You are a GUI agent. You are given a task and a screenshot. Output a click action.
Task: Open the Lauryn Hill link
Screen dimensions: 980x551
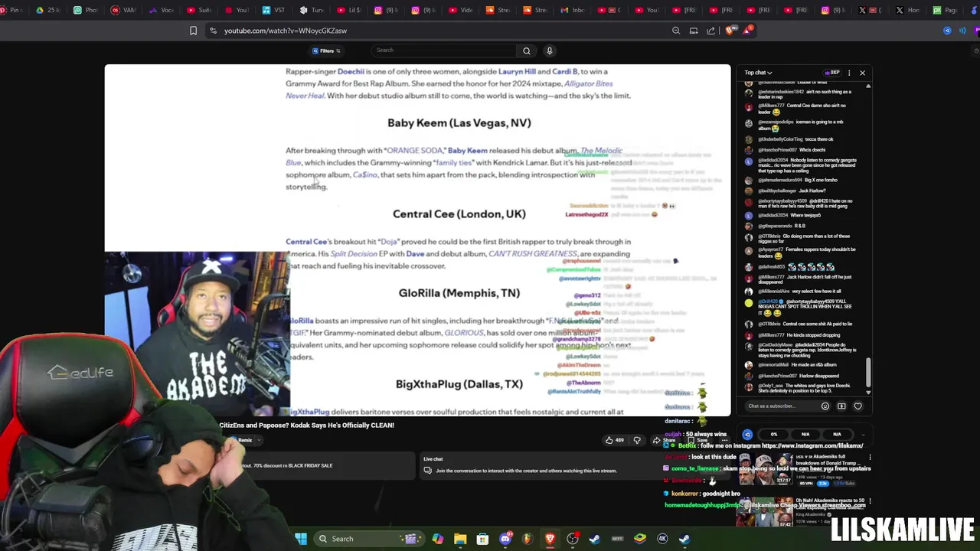point(517,71)
